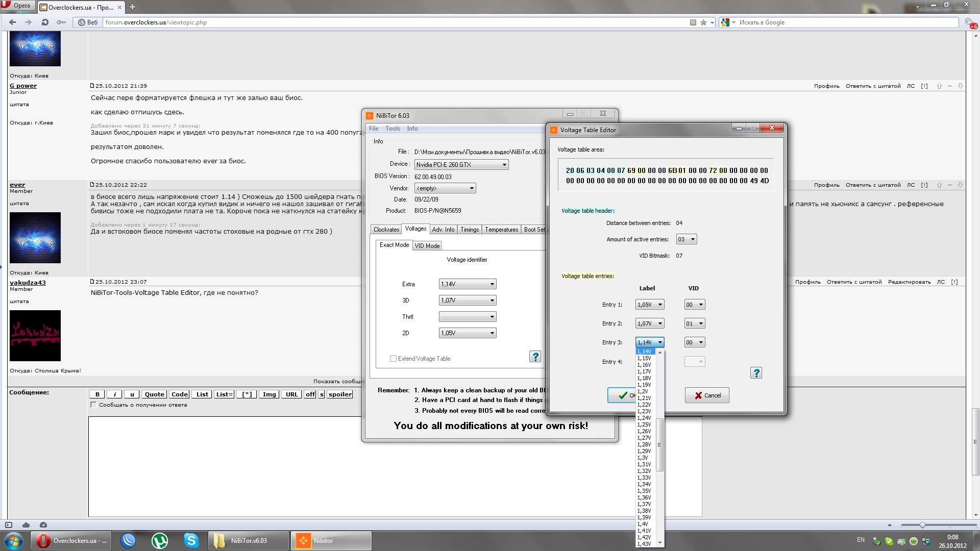Select 1,25V in the voltage list
This screenshot has width=980, height=551.
click(x=644, y=424)
